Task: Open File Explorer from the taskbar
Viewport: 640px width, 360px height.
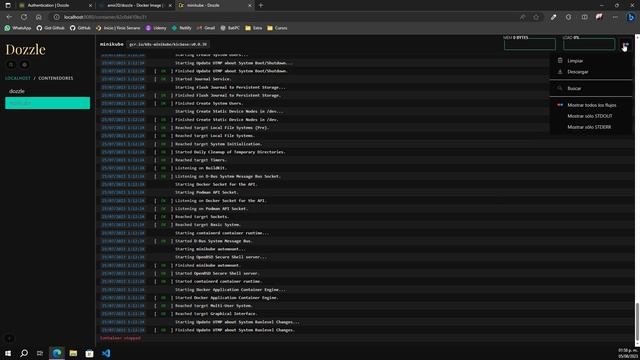Action: [73, 353]
